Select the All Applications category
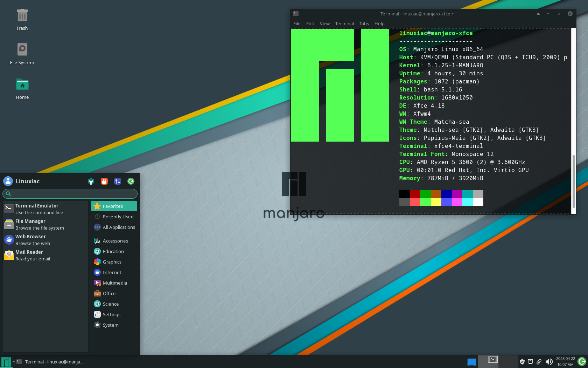588x368 pixels. point(114,227)
